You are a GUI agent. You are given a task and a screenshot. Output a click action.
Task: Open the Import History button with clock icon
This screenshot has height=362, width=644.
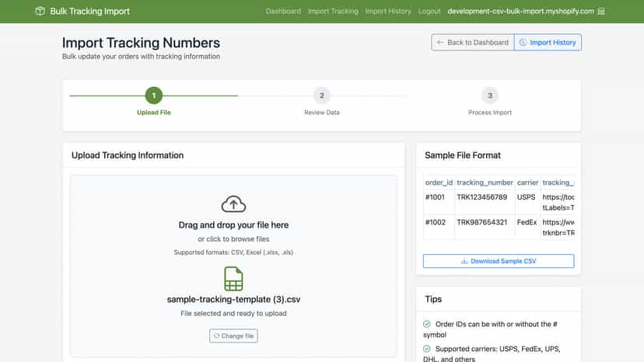point(548,42)
